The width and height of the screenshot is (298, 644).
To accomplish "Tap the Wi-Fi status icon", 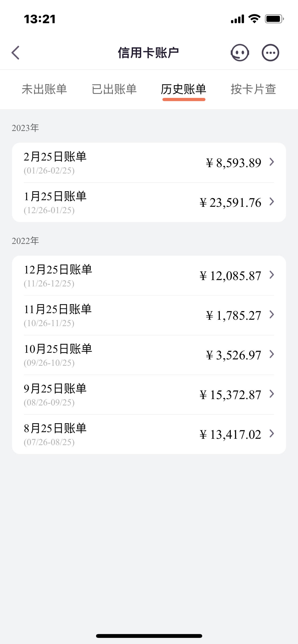I will (x=254, y=19).
